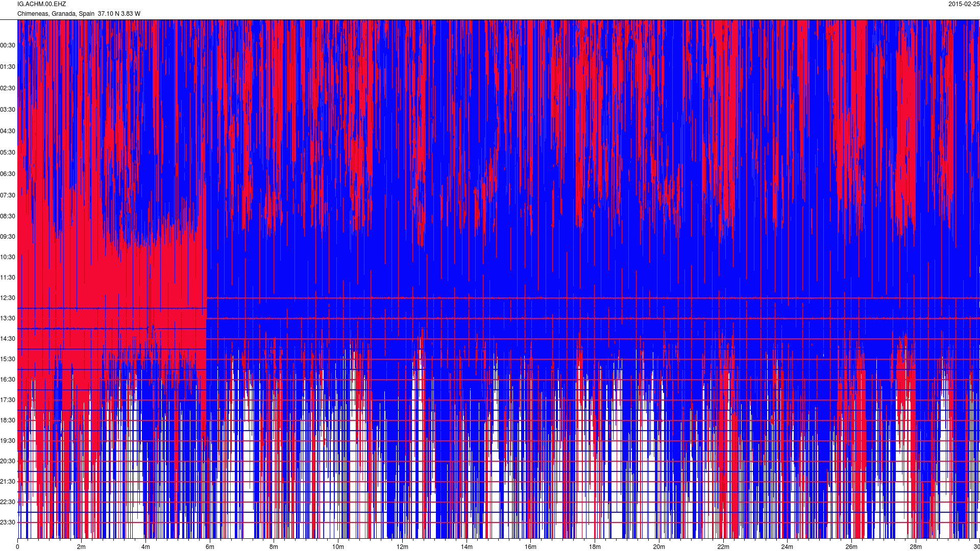Click the 26m axis label
This screenshot has height=551, width=980.
click(x=851, y=547)
